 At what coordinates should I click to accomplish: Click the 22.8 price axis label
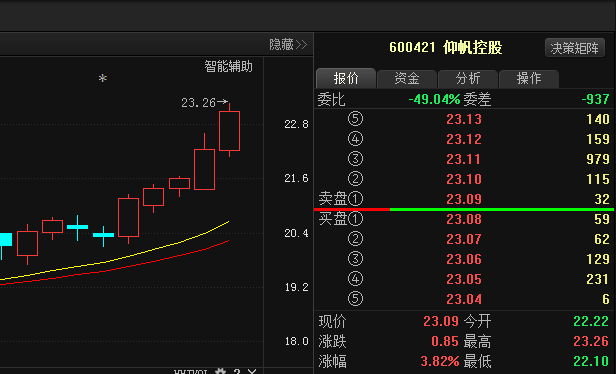click(296, 125)
